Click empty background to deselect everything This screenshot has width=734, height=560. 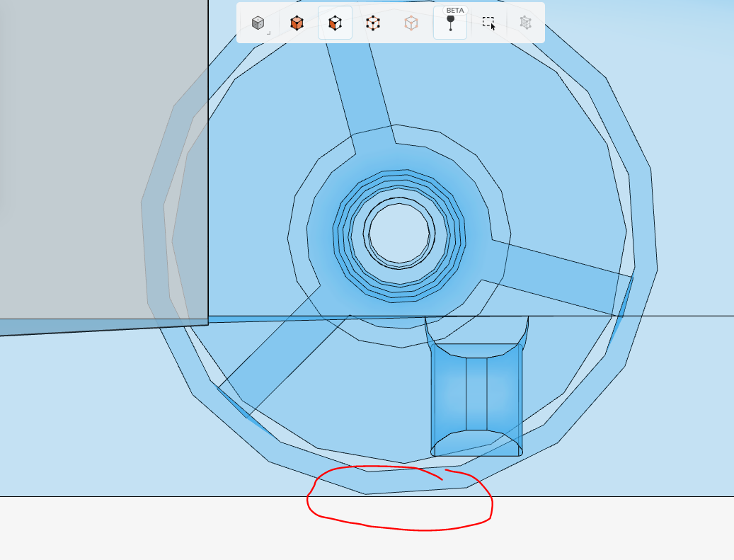pos(694,425)
